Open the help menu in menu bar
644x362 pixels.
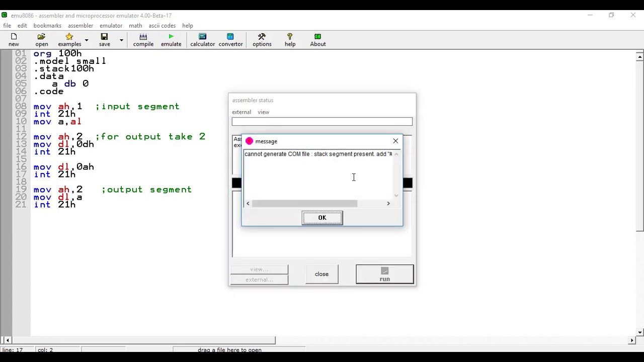tap(188, 26)
